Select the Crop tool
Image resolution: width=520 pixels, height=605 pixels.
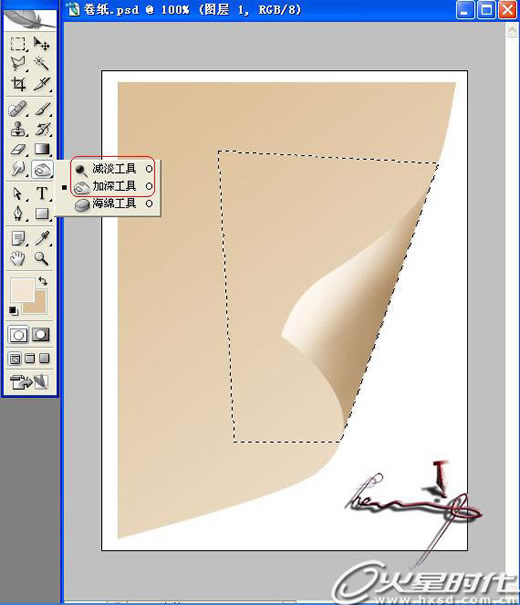(18, 84)
